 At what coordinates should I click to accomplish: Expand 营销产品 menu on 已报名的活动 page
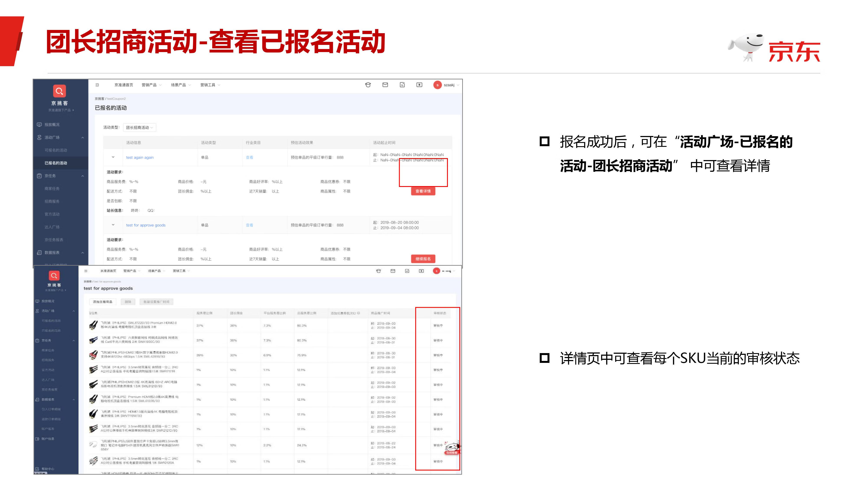coord(152,85)
